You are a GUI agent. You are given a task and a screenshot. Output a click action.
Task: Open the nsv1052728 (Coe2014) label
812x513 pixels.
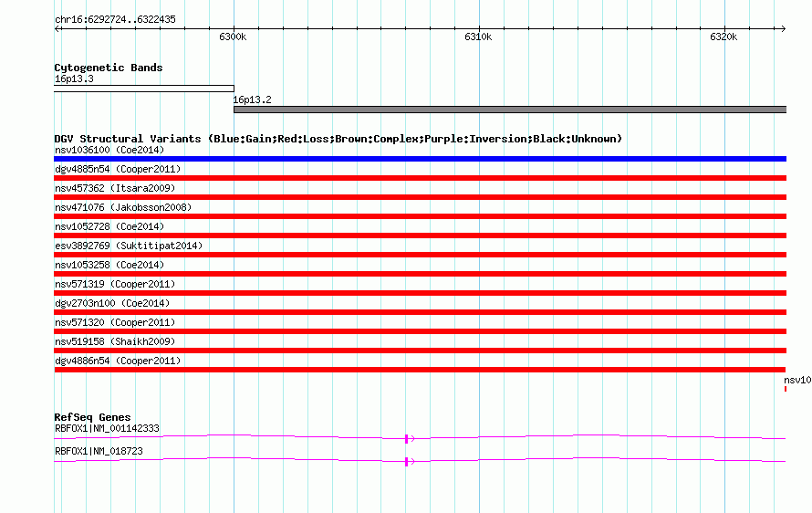(109, 227)
